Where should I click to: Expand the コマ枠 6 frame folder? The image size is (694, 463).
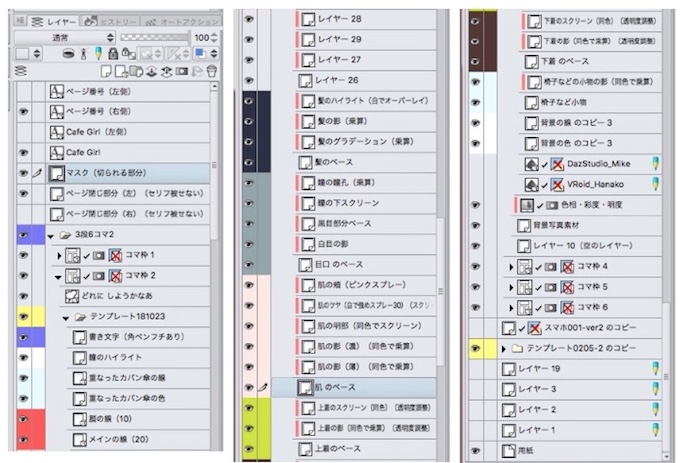pyautogui.click(x=511, y=308)
